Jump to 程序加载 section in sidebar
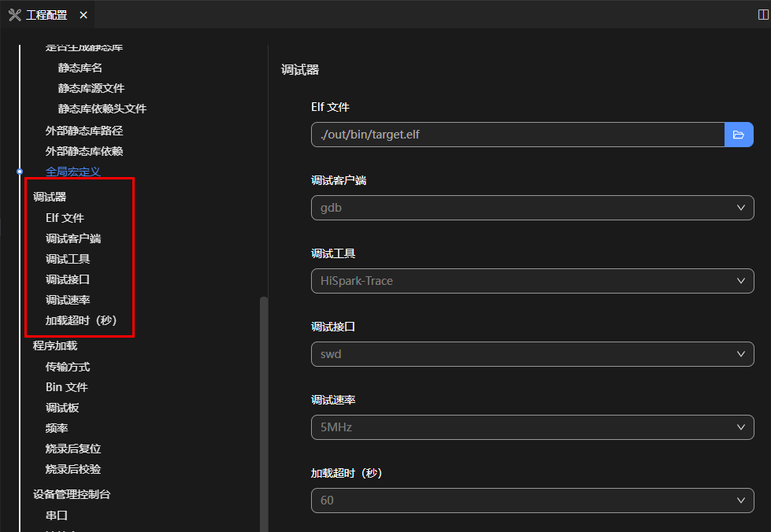The height and width of the screenshot is (532, 771). (x=55, y=345)
